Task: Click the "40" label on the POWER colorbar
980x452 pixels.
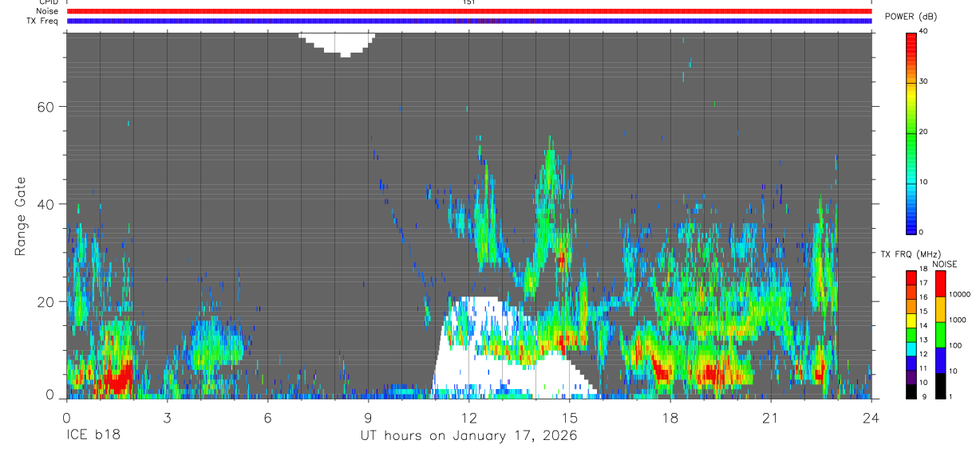Action: [x=924, y=31]
